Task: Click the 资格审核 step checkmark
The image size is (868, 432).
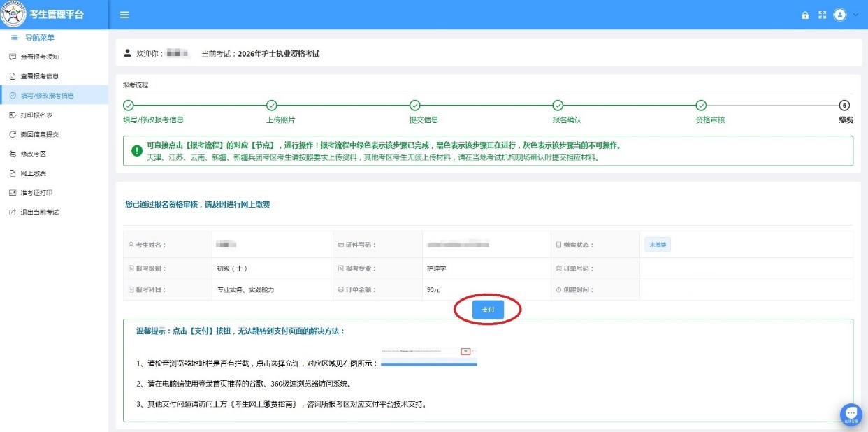Action: [701, 106]
